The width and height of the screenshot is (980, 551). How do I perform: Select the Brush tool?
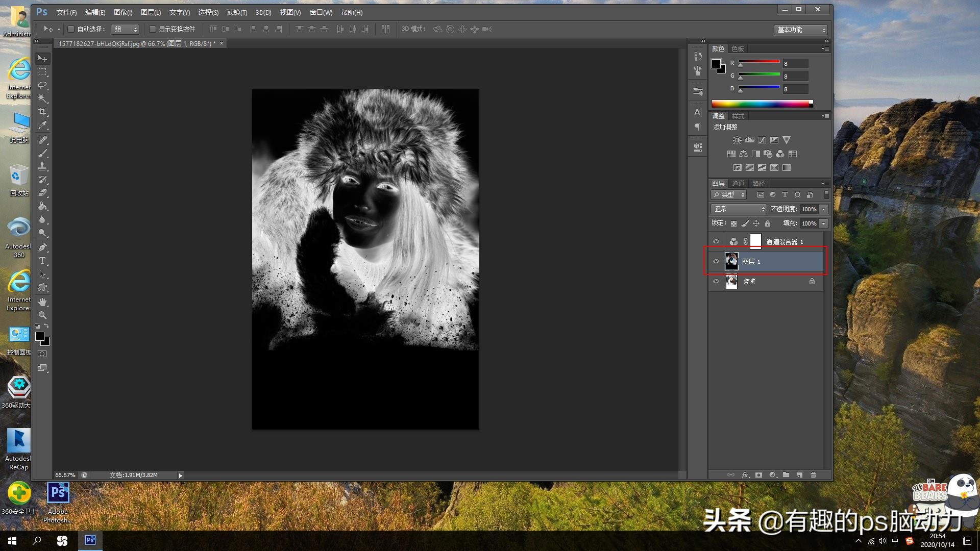42,153
